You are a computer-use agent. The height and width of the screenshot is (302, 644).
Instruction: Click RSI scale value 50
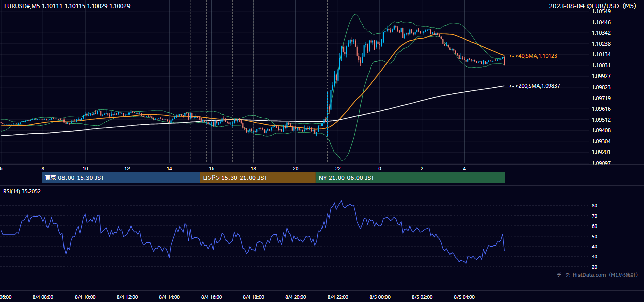(595, 236)
